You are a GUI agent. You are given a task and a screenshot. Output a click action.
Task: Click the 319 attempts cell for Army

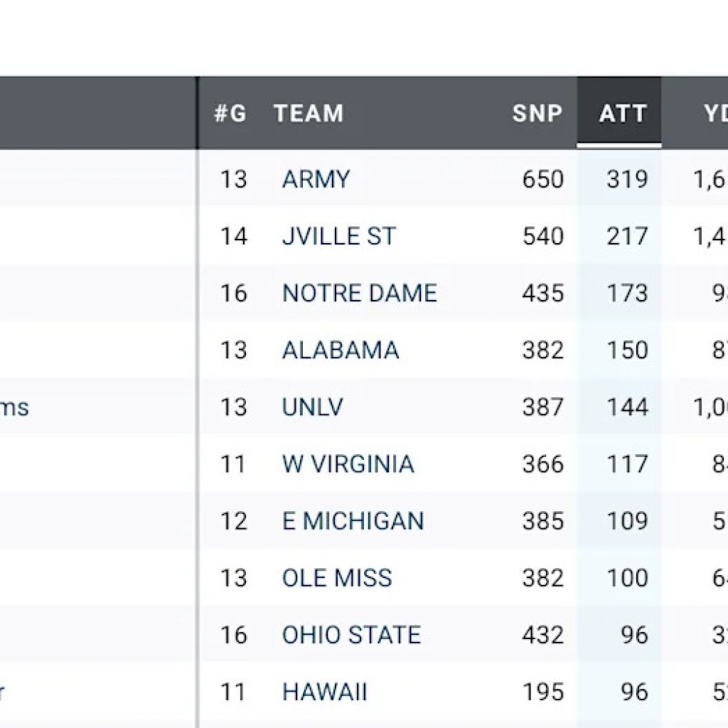[x=627, y=179]
